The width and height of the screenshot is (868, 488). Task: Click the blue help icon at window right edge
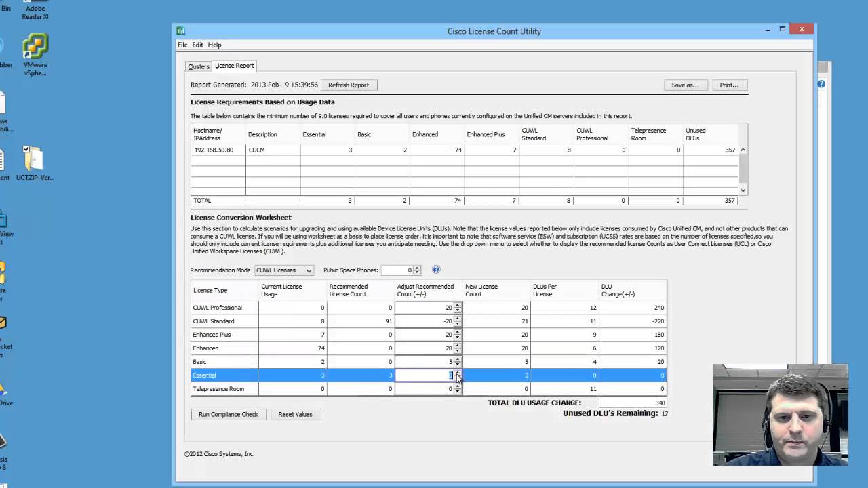coord(821,84)
